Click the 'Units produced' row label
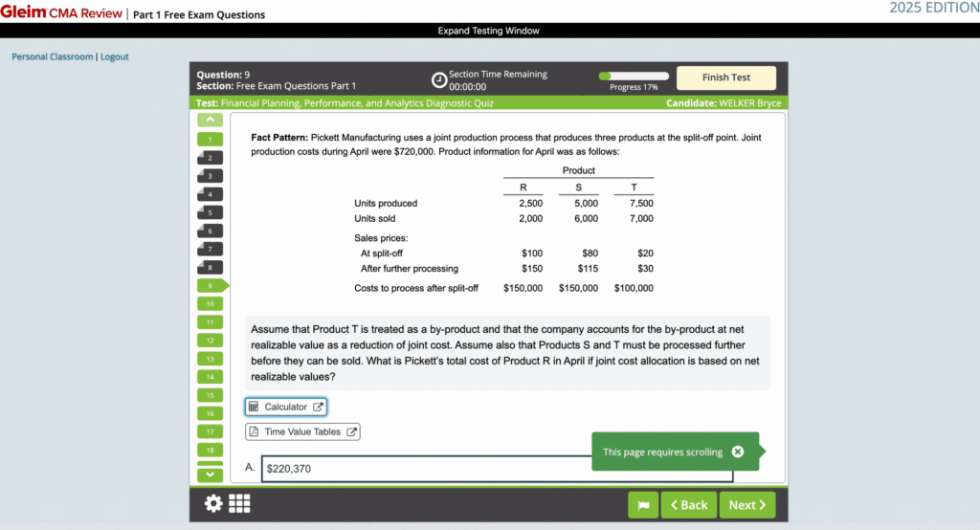 (386, 203)
